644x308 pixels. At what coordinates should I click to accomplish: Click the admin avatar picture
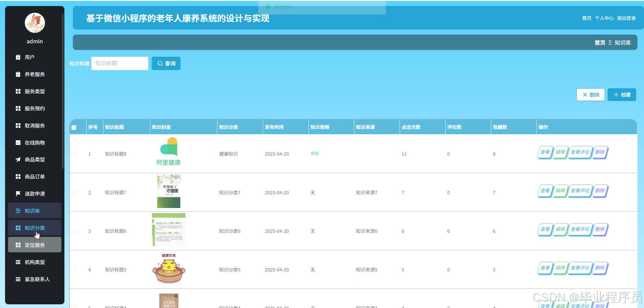(35, 23)
